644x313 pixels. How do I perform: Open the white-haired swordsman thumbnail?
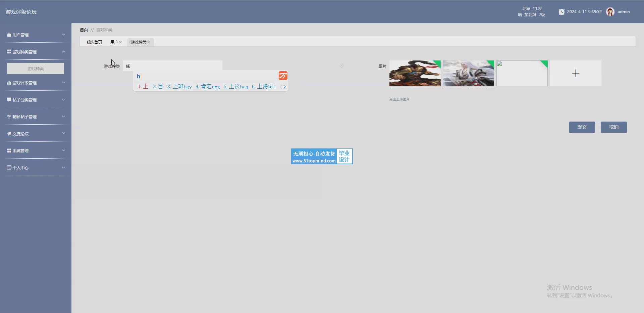point(468,73)
